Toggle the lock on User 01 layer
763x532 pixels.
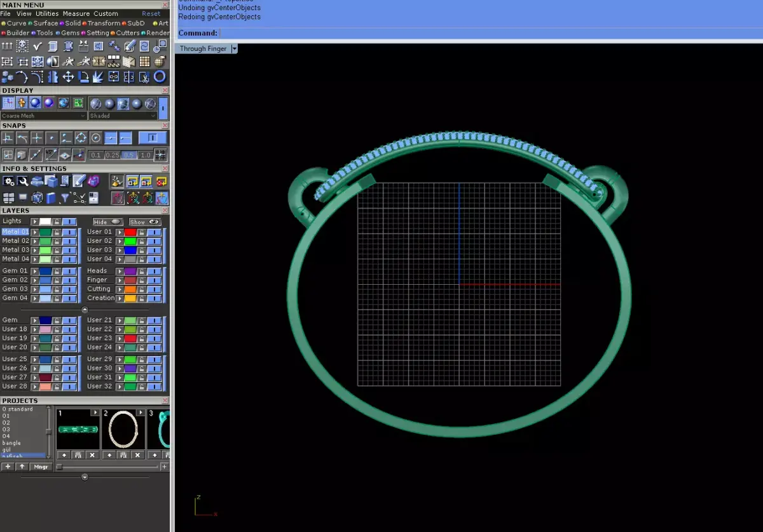coord(142,232)
